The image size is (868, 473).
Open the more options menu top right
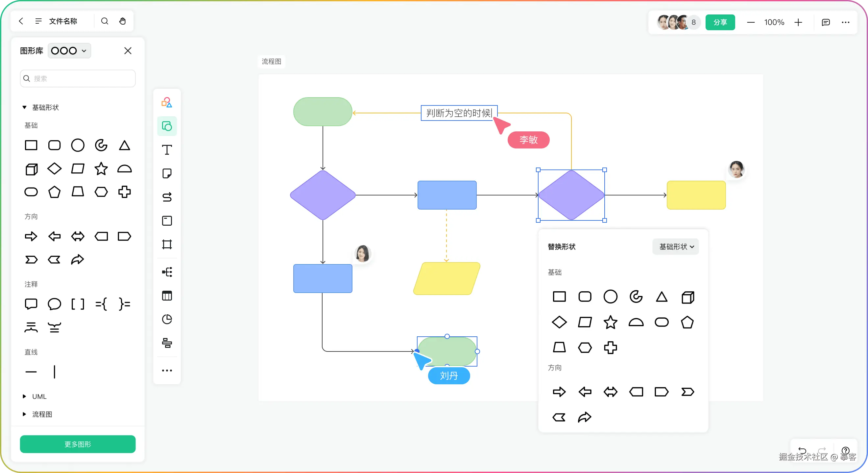pyautogui.click(x=845, y=22)
